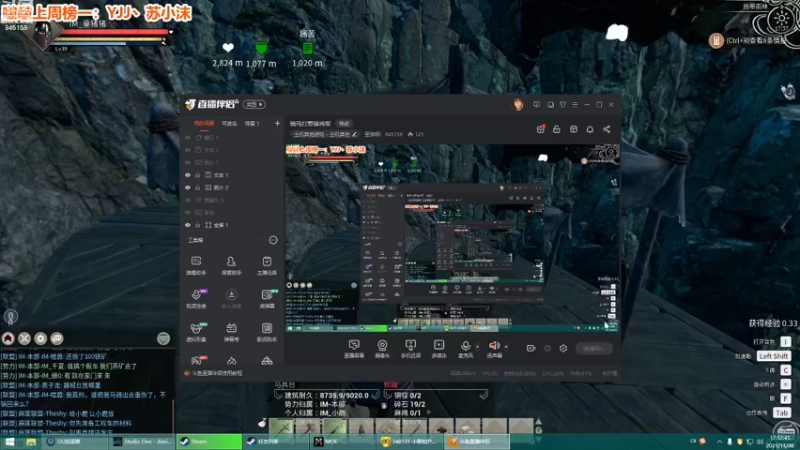Open the virtual avatar tool (虚拟形象)
Image resolution: width=800 pixels, height=450 pixels.
(x=196, y=332)
